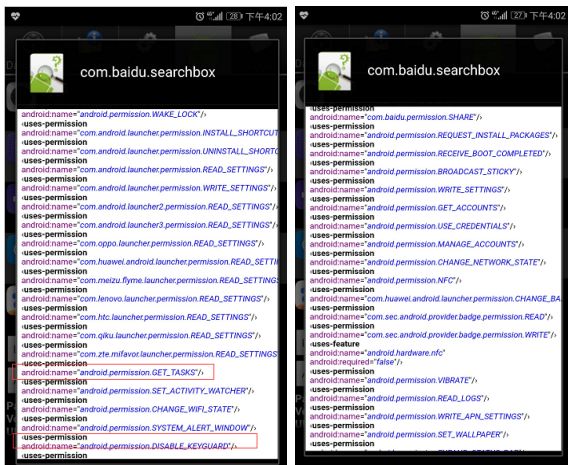
Task: Tap the 下午4:02 clock beside battery 27
Action: click(548, 16)
